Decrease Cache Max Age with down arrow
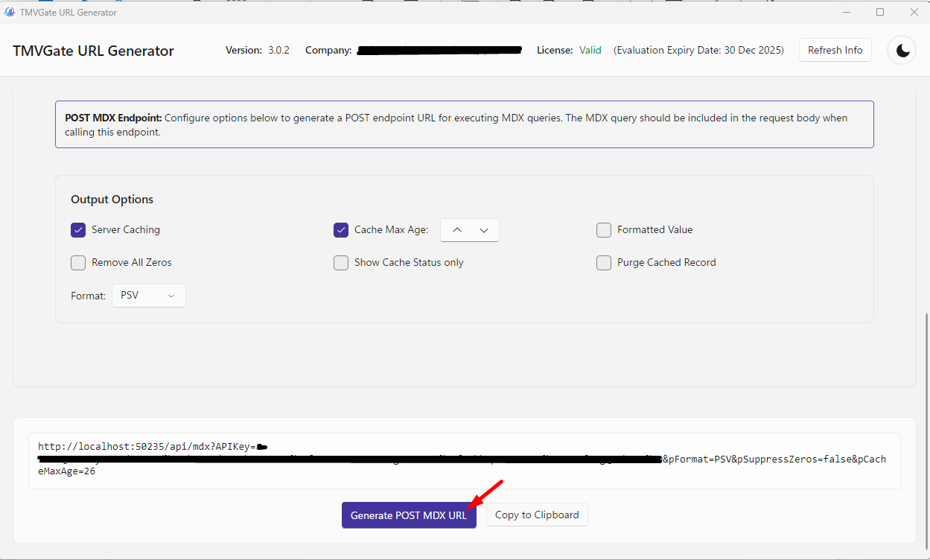 (484, 230)
